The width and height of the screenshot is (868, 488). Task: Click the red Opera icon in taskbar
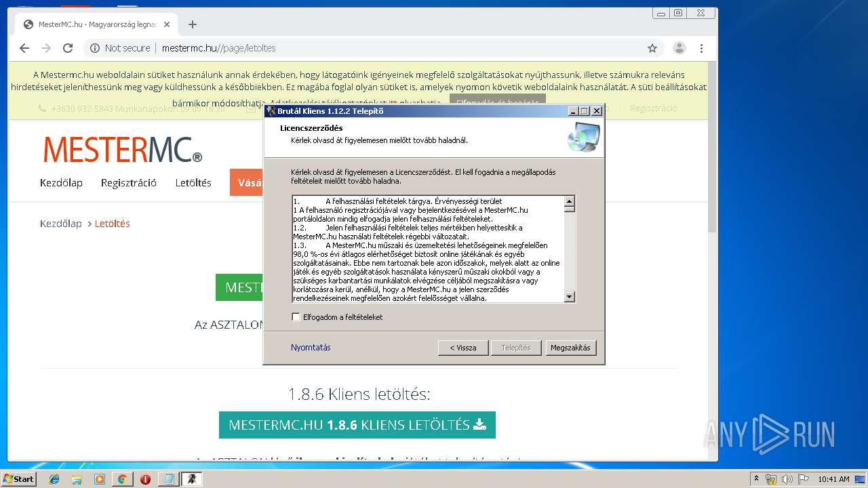145,479
